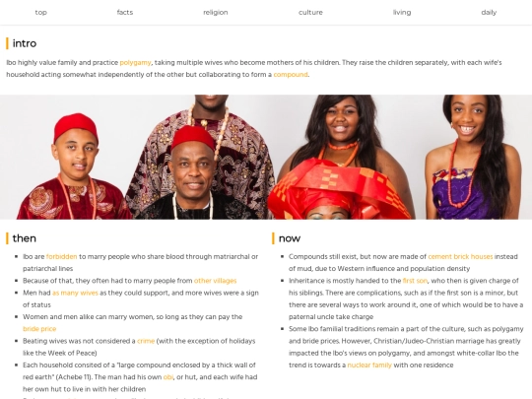The image size is (532, 399).
Task: Follow the other villages link
Action: point(215,281)
